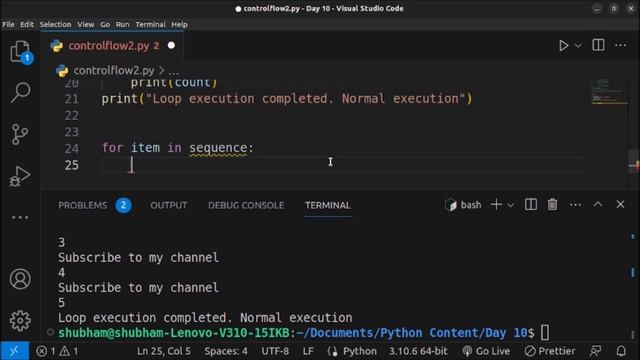
Task: Open the Edit menu
Action: [27, 24]
